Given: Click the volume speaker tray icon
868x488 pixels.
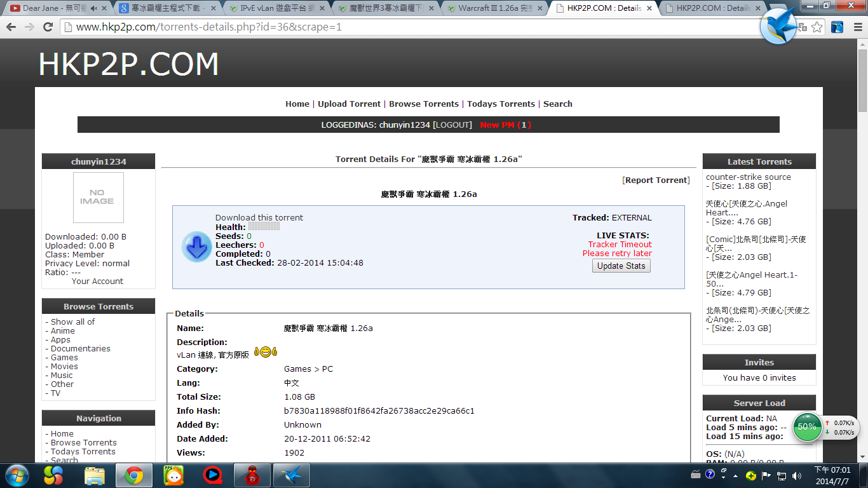Looking at the screenshot, I should coord(796,475).
